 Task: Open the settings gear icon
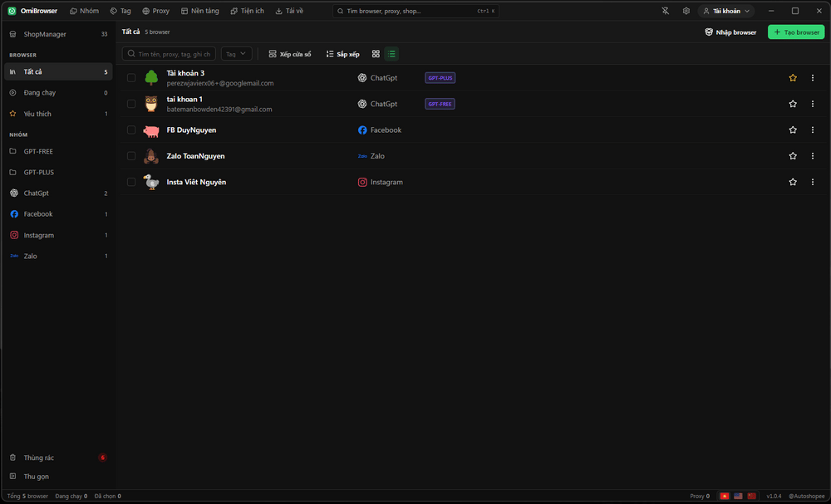pyautogui.click(x=686, y=11)
